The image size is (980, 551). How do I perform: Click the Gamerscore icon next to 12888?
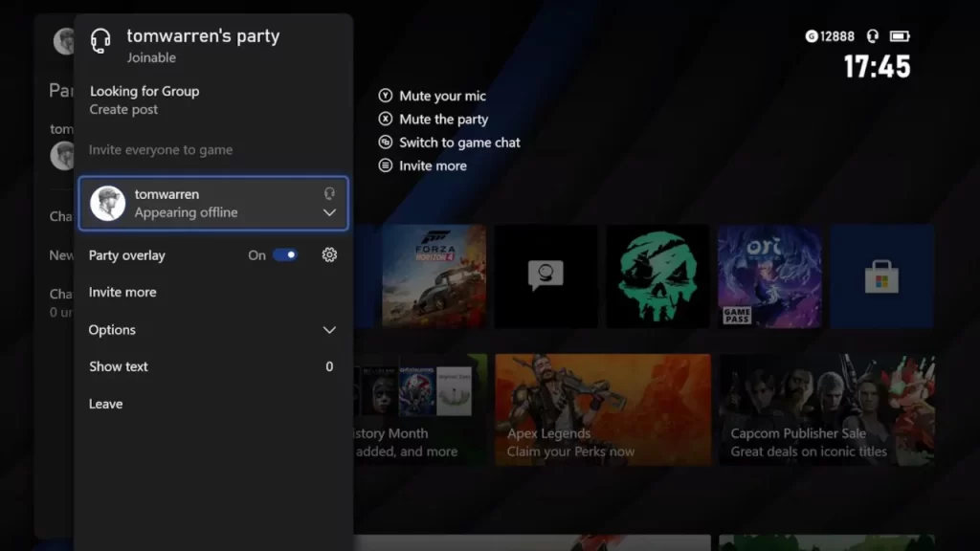[x=812, y=36]
